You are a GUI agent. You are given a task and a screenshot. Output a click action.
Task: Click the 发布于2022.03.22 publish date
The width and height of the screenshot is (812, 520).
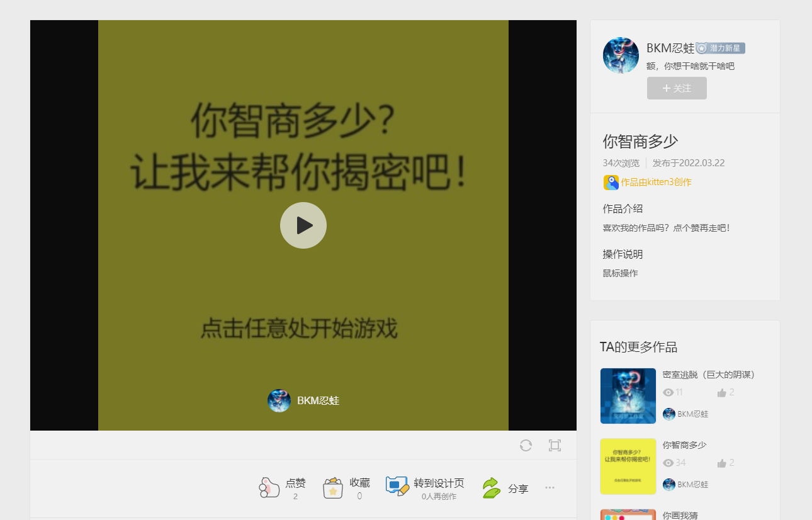(689, 163)
